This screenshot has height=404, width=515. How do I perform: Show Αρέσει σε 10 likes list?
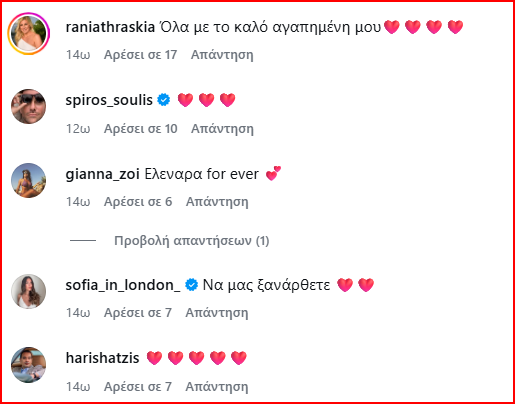pos(140,129)
